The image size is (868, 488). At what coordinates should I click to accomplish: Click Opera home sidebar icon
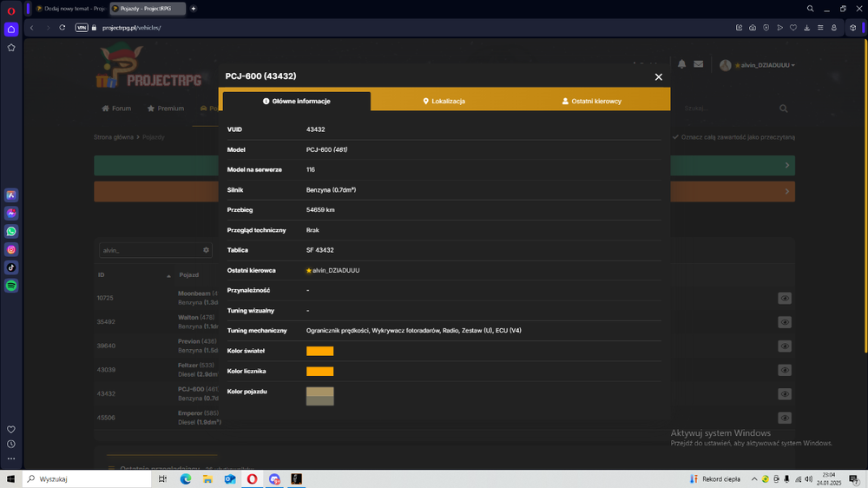click(x=11, y=30)
